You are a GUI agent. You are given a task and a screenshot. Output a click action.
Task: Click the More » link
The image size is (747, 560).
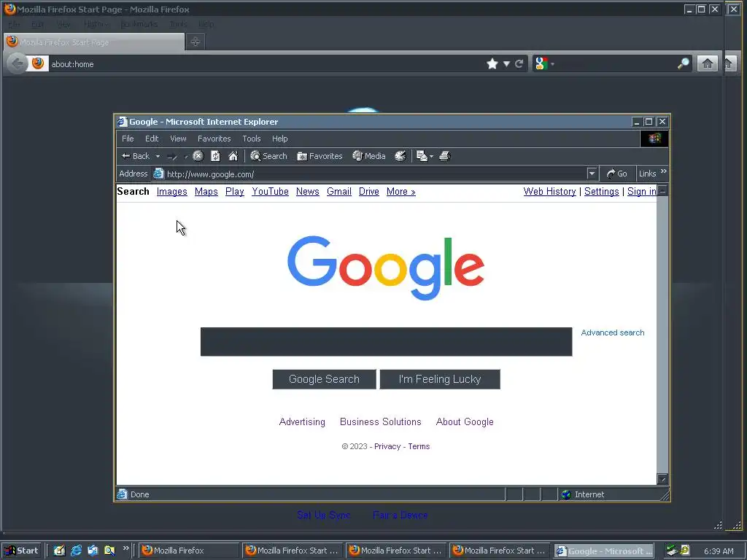pos(401,192)
